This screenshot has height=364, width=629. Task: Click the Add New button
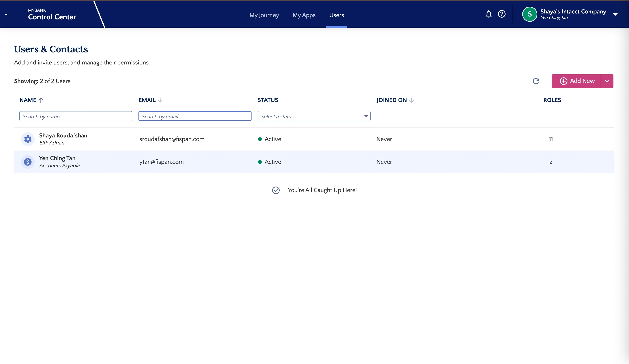(576, 81)
